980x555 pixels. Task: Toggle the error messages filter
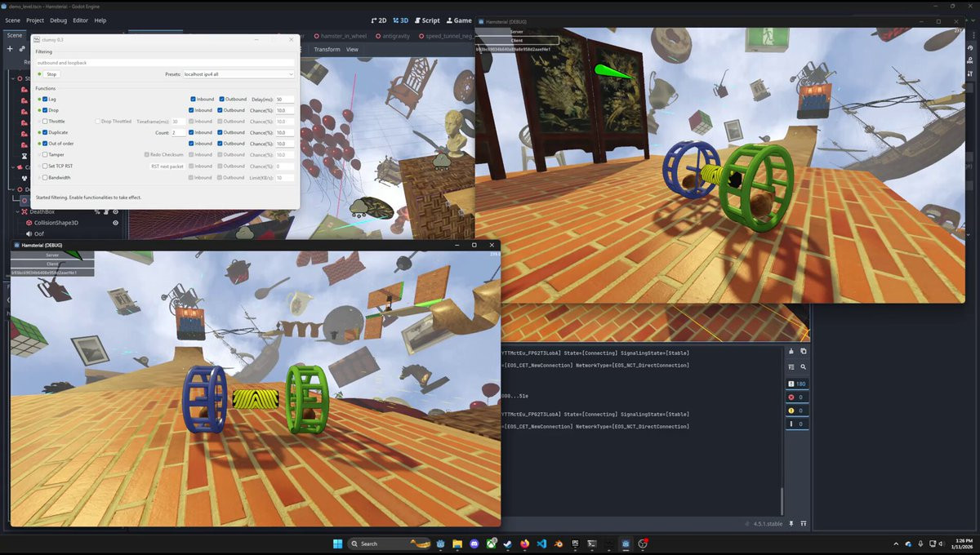pos(797,397)
